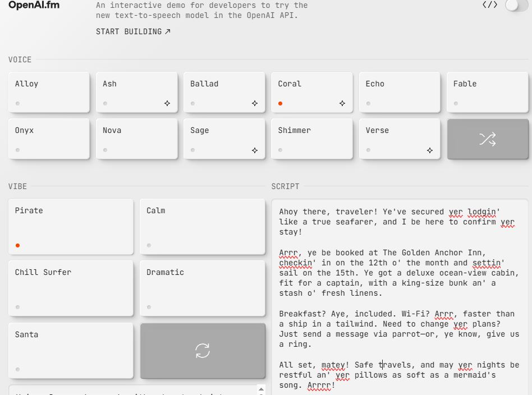
Task: Choose the Chill Surfer vibe
Action: pyautogui.click(x=71, y=288)
